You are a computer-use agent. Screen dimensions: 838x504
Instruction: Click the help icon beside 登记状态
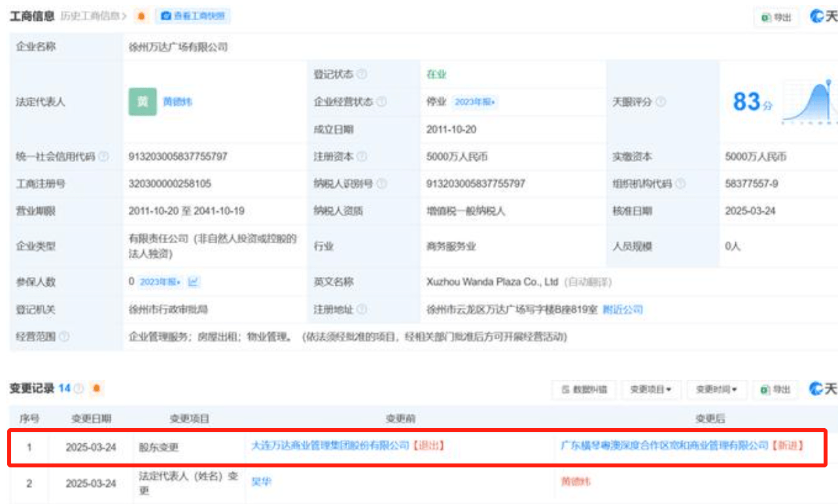point(362,75)
